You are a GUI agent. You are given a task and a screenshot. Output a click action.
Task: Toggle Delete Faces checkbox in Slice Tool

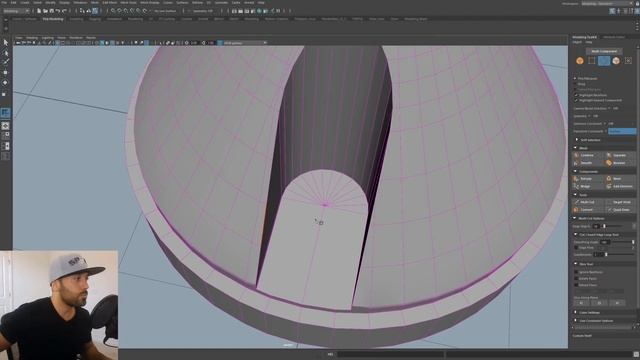coord(576,279)
